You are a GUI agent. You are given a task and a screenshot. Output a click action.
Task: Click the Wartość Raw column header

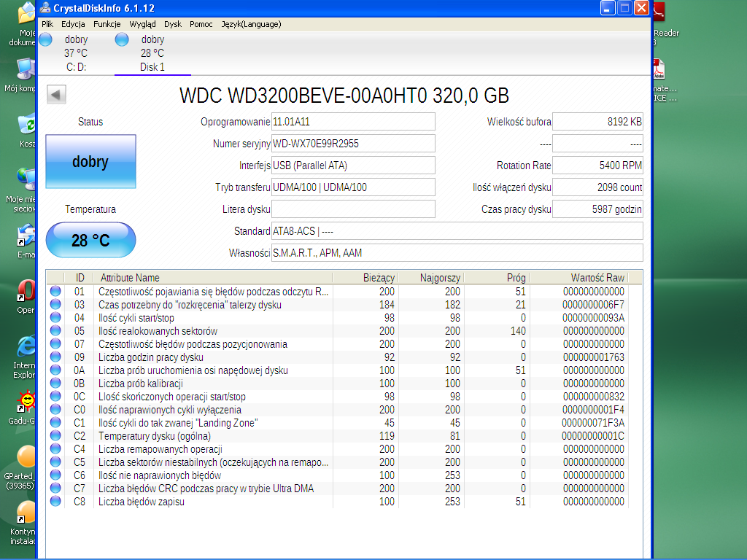tap(579, 278)
